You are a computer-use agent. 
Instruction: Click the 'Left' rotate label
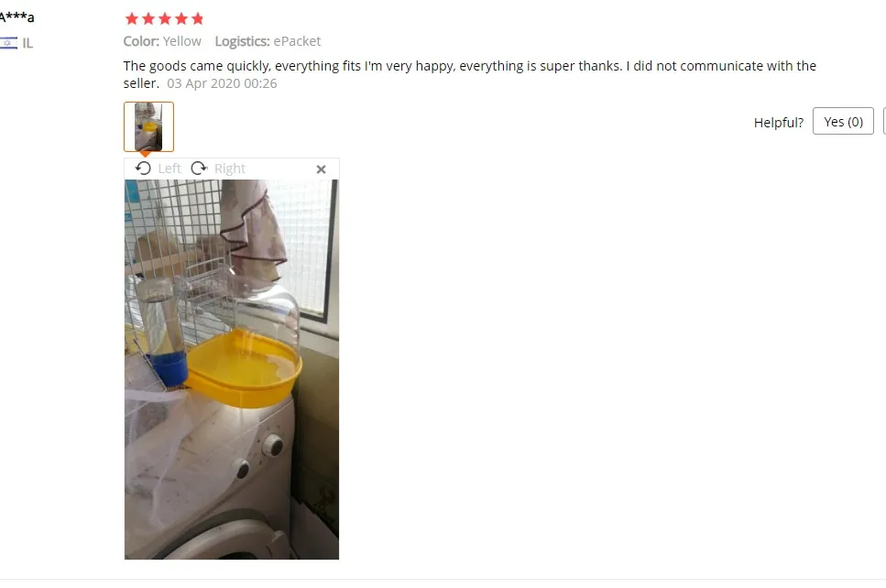coord(170,169)
